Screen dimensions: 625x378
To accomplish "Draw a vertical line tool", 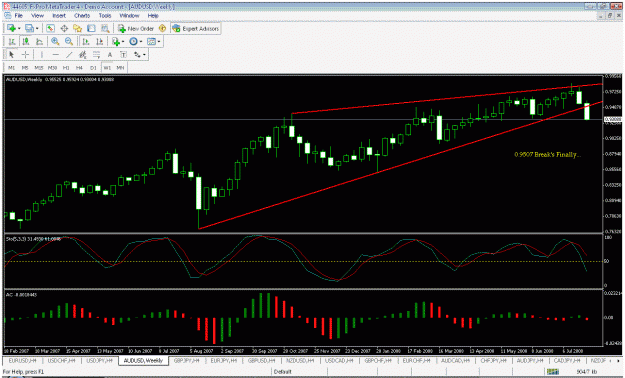I will pyautogui.click(x=41, y=55).
